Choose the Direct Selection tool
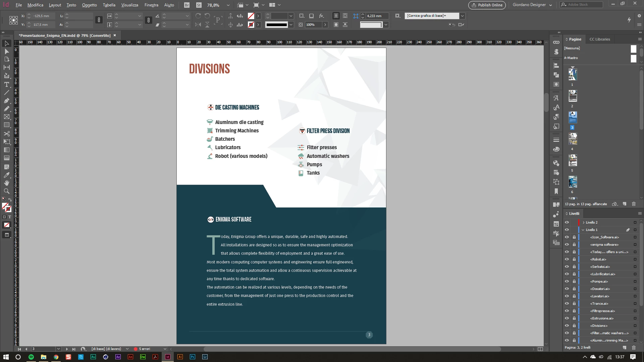This screenshot has width=644, height=362. [x=6, y=52]
